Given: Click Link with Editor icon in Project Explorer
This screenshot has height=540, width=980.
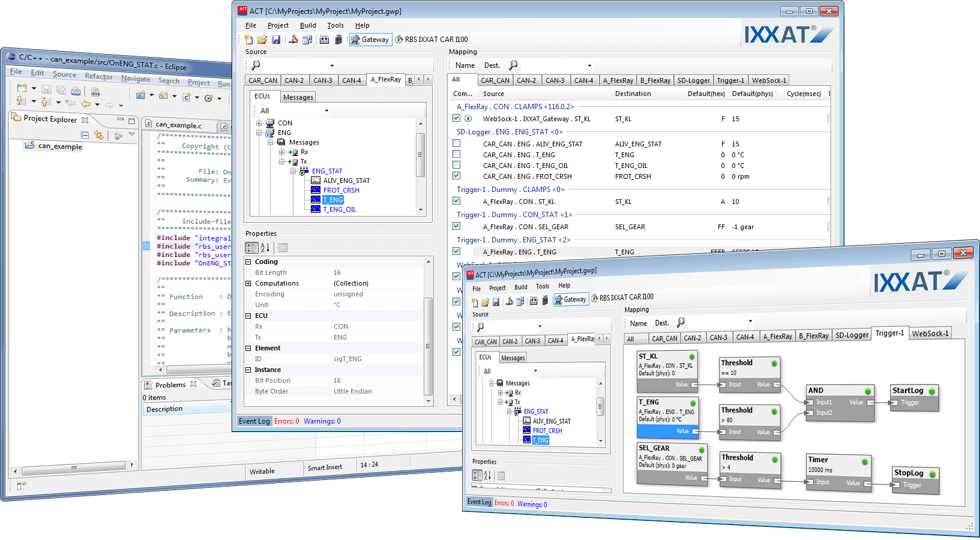Looking at the screenshot, I should (x=99, y=136).
